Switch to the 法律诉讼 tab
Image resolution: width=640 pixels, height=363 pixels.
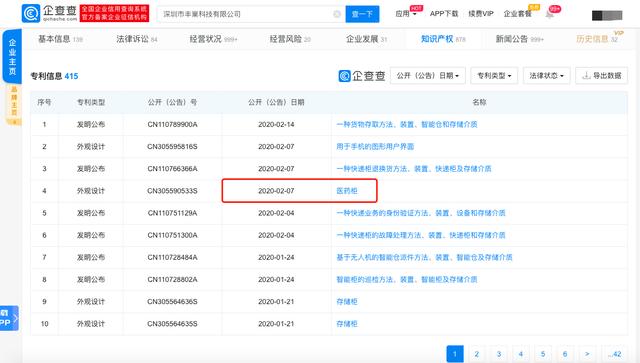[137, 39]
